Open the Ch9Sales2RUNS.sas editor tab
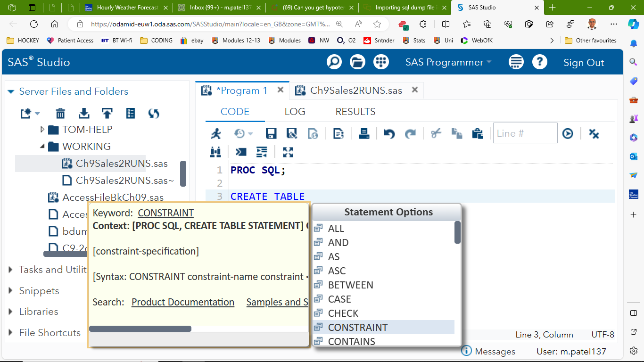 355,90
